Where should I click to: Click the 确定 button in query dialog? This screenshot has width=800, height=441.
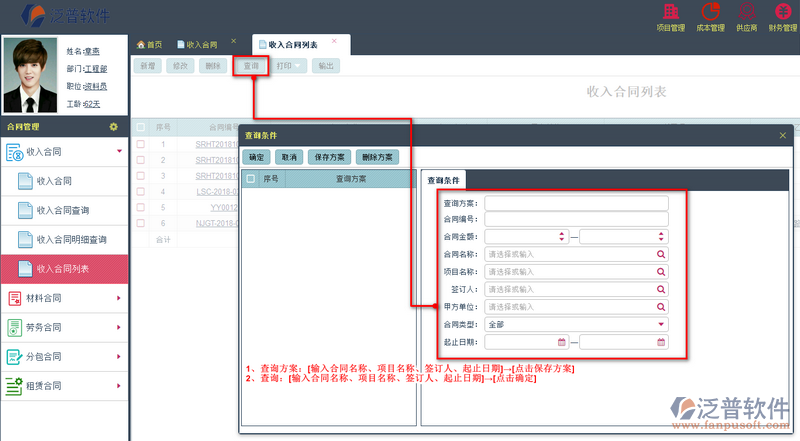coord(257,157)
